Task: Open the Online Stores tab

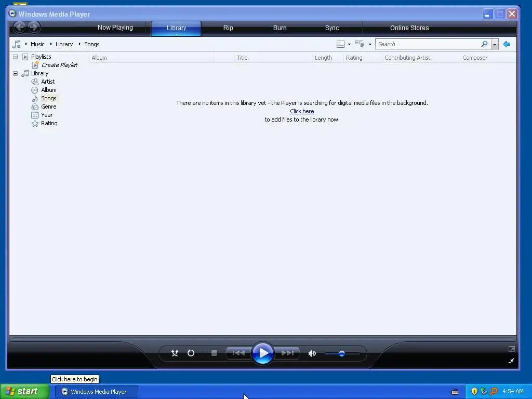Action: pyautogui.click(x=409, y=28)
